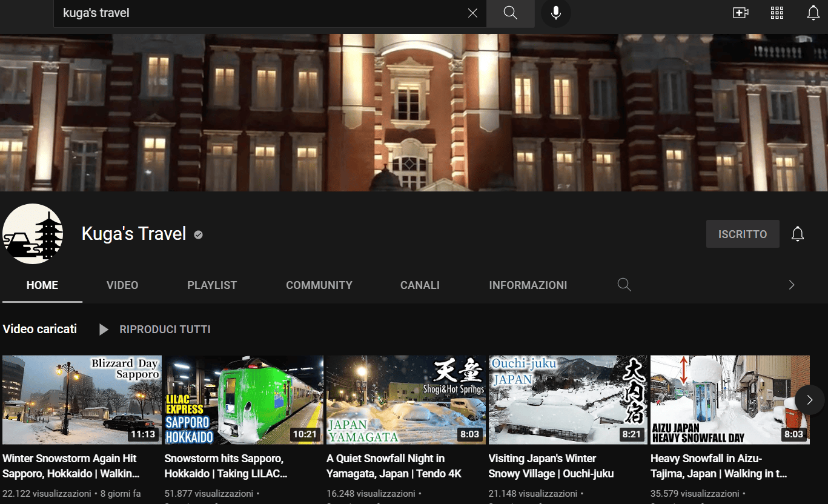The image size is (828, 504).
Task: Start voice search with microphone
Action: (x=556, y=13)
